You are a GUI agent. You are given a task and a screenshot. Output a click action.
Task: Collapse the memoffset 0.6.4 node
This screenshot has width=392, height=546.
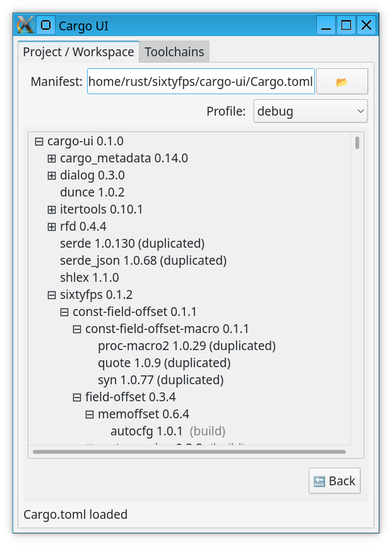(x=90, y=414)
